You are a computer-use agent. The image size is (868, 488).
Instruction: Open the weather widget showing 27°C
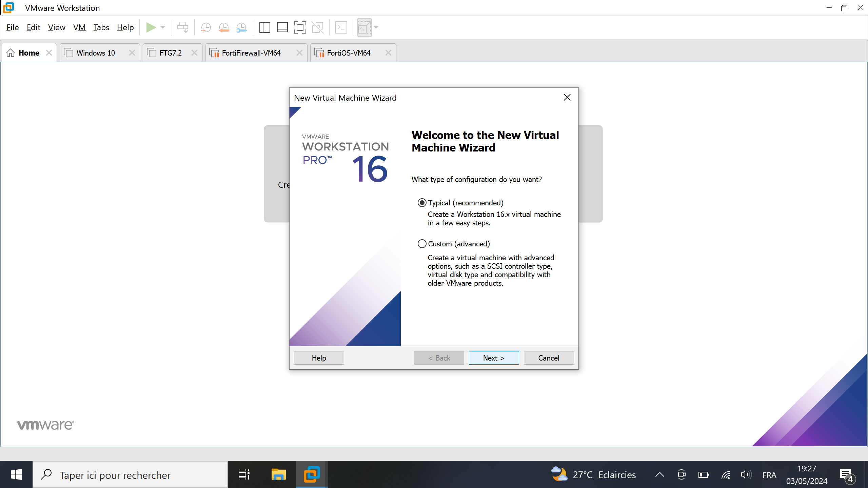click(x=593, y=474)
